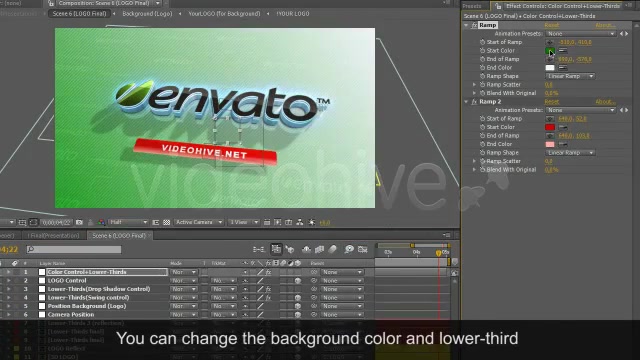Expand the Blend With Original property of Ramp
The height and width of the screenshot is (360, 640).
click(x=474, y=93)
